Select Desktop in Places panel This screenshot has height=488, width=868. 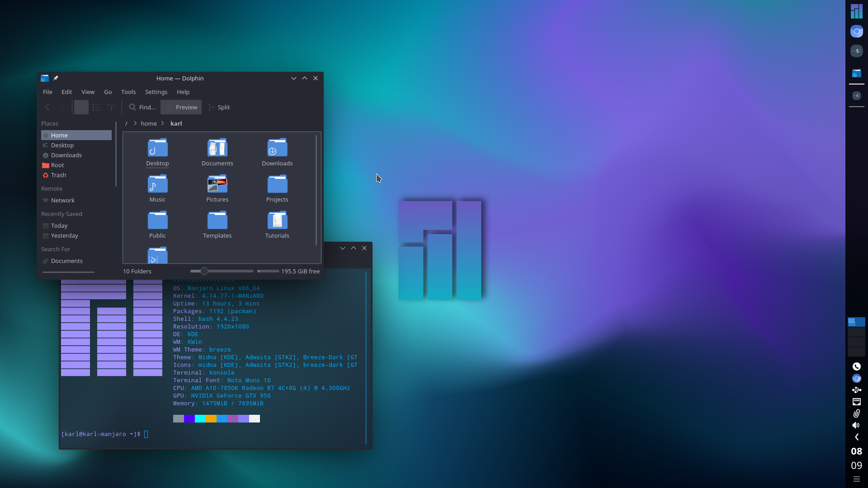click(x=76, y=145)
